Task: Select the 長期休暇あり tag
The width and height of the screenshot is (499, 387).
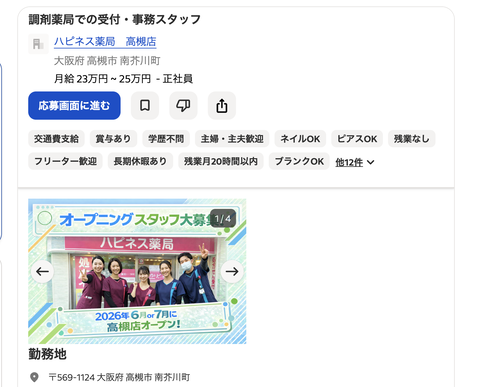Action: 140,161
